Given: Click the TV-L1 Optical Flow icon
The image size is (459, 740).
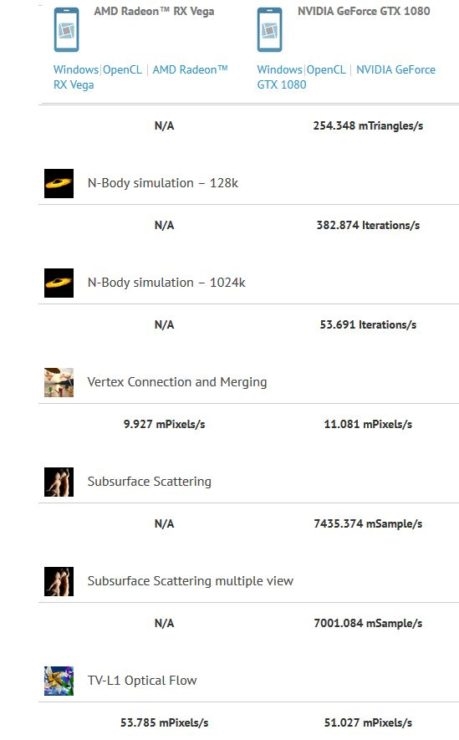Looking at the screenshot, I should click(x=59, y=681).
